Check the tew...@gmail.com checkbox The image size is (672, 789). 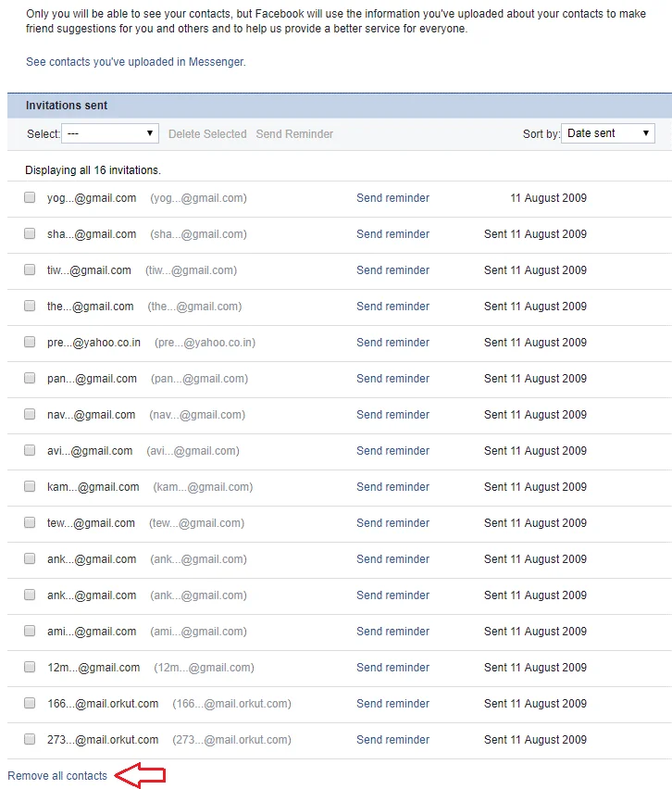pos(30,523)
